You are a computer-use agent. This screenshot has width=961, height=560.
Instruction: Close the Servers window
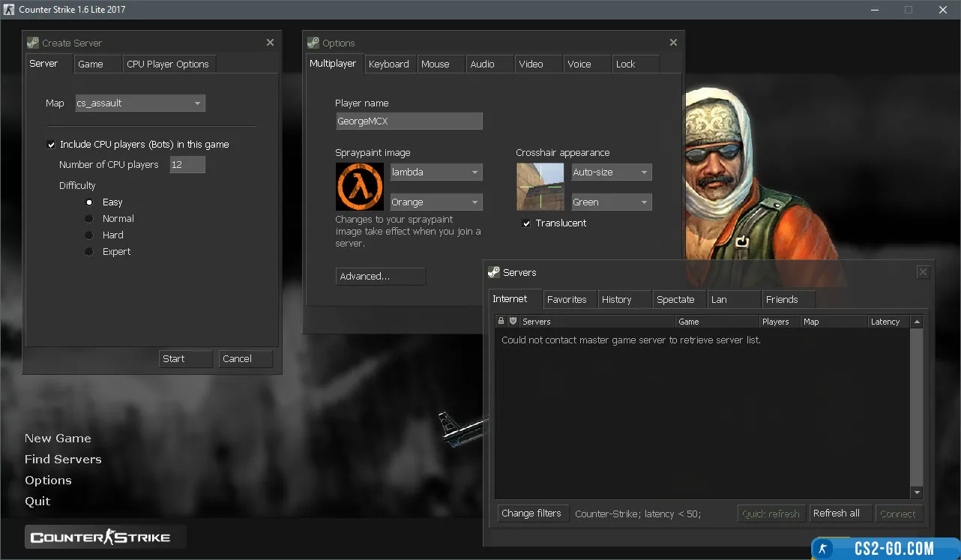(x=923, y=272)
